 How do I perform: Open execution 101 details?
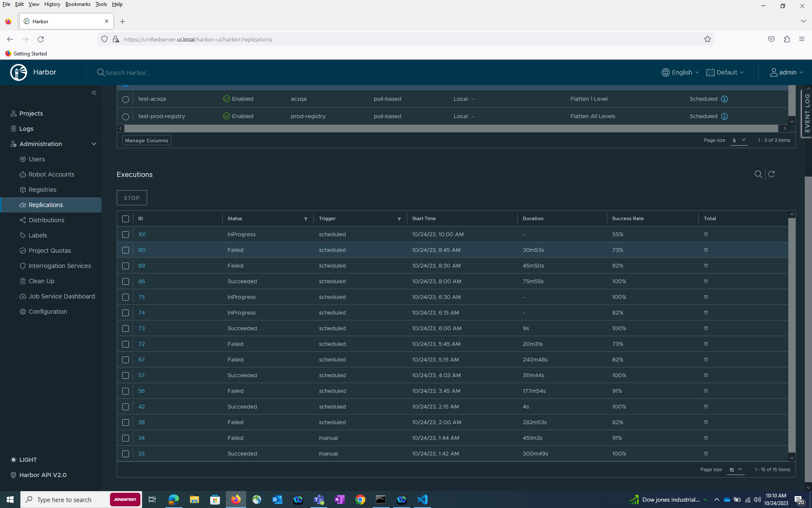coord(142,234)
